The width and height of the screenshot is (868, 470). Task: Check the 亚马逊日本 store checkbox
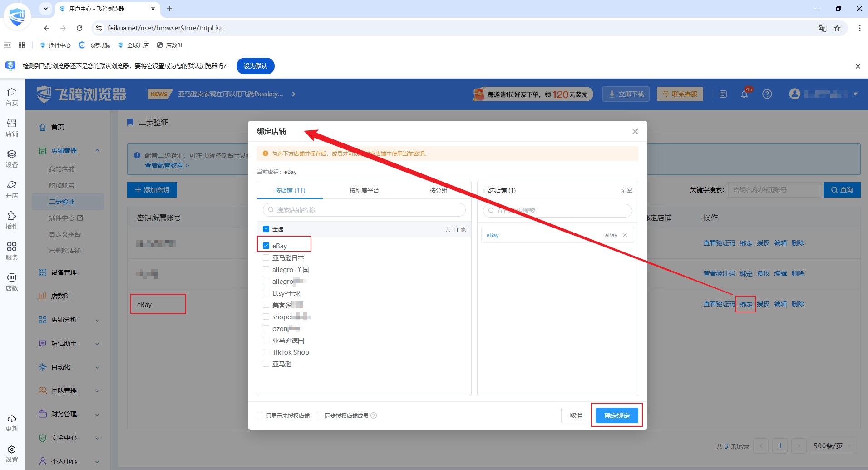coord(266,257)
